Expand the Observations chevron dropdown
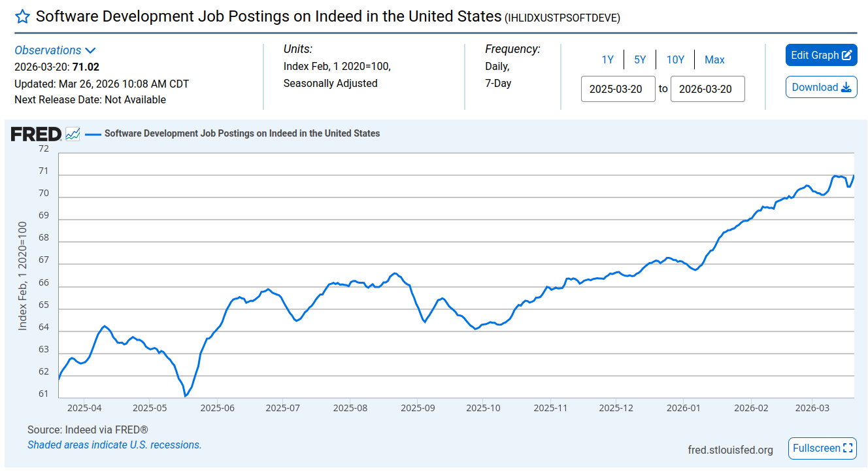 (90, 50)
